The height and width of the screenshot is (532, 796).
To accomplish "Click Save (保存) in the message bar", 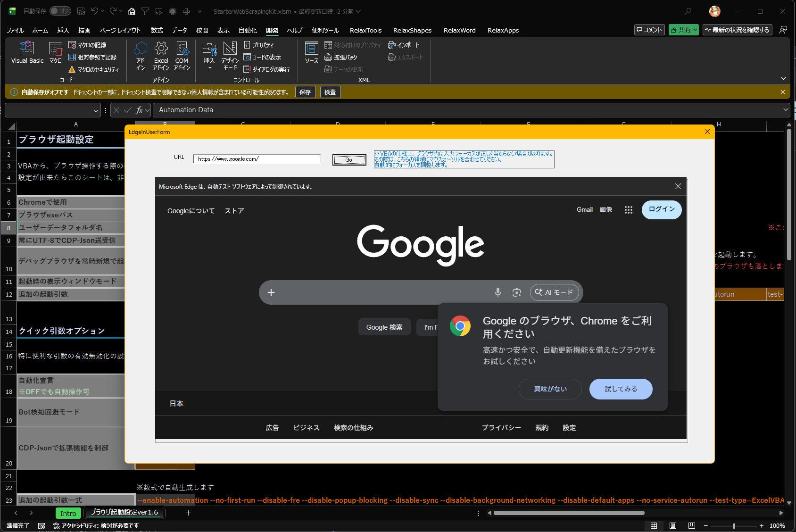I will (305, 92).
